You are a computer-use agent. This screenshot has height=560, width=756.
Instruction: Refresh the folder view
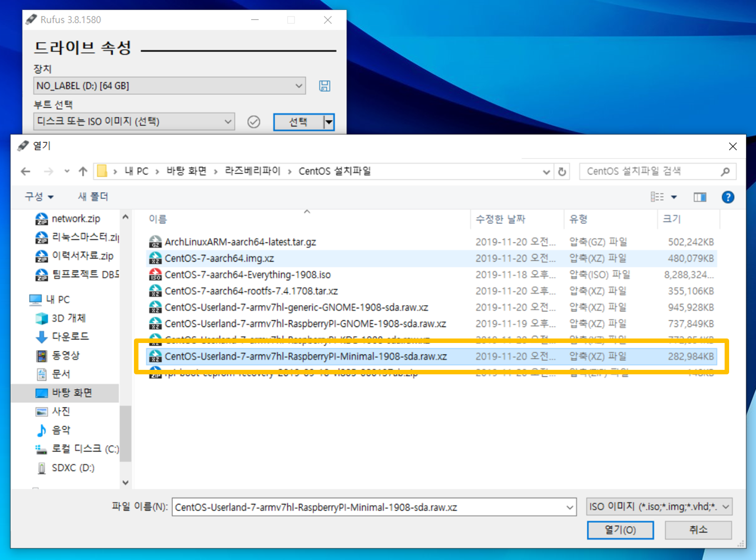[x=562, y=172]
